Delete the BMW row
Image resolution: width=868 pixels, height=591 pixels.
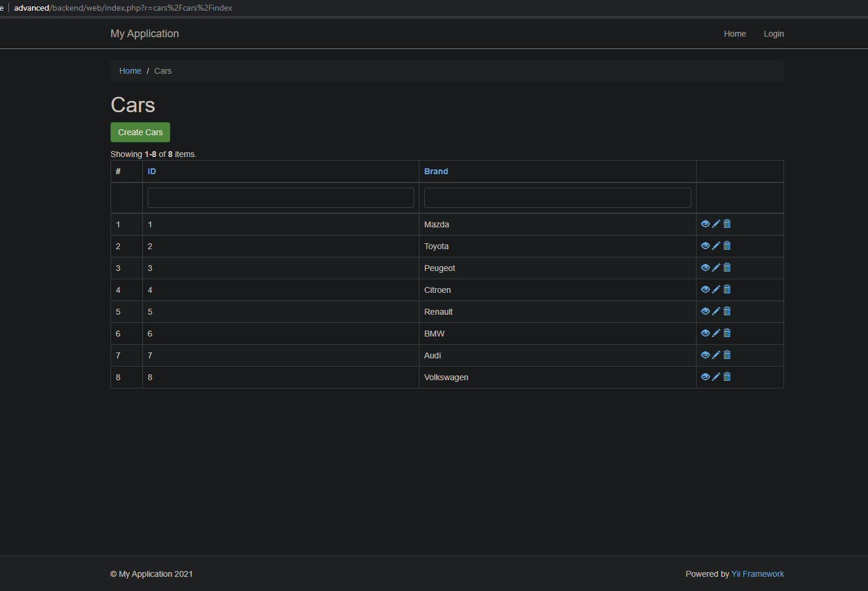click(x=727, y=333)
